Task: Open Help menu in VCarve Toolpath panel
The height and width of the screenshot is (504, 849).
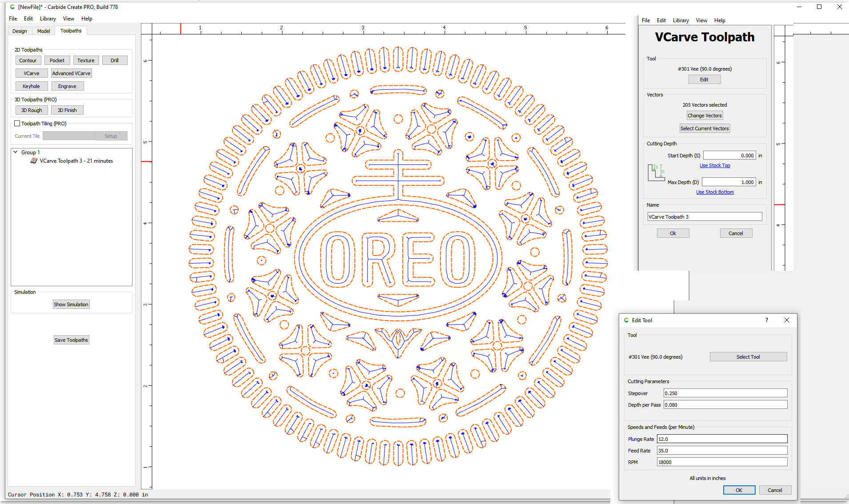Action: pos(720,20)
